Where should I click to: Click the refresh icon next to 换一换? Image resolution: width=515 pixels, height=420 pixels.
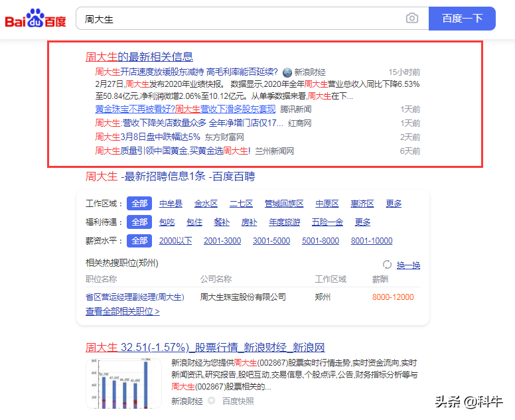point(387,264)
